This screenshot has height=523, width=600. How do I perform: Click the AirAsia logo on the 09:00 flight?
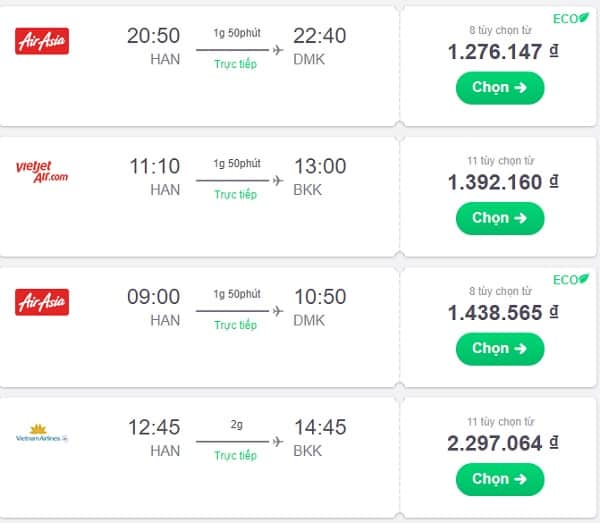click(x=43, y=301)
